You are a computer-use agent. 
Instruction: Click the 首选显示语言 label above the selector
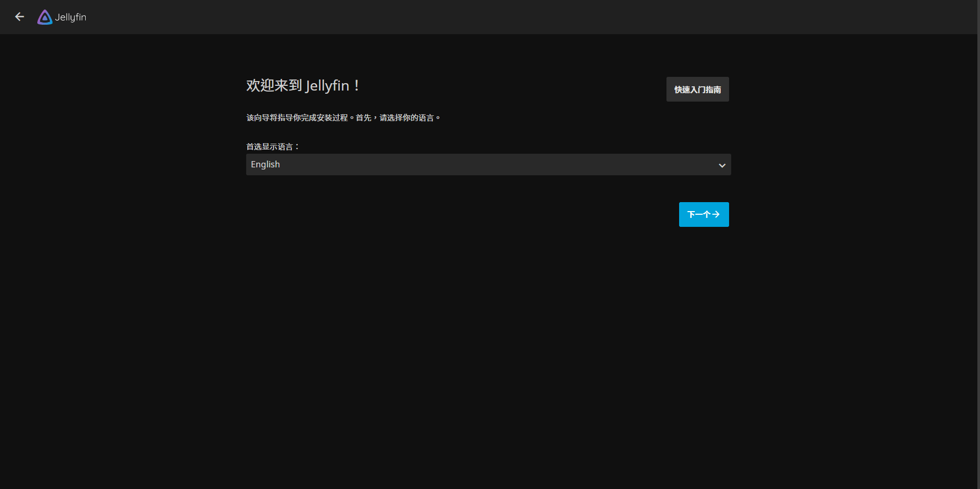click(272, 146)
